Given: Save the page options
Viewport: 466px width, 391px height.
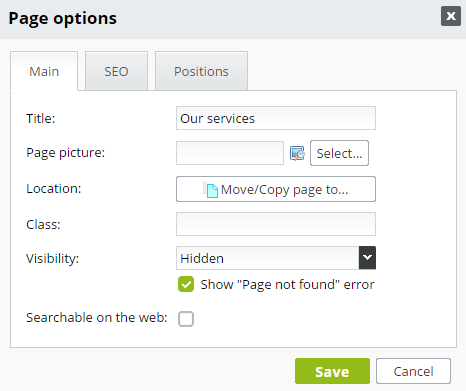Looking at the screenshot, I should (x=332, y=371).
